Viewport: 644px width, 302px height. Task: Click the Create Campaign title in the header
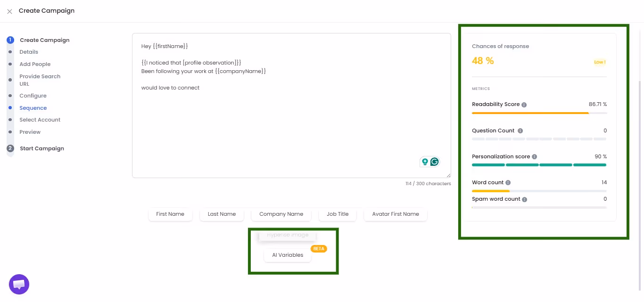pos(47,10)
